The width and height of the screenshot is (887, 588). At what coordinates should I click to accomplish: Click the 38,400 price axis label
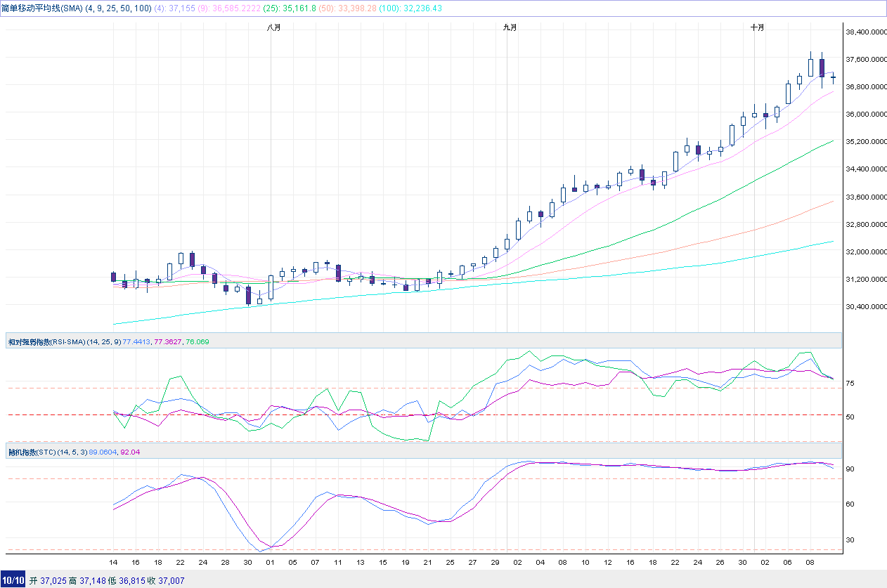(865, 32)
